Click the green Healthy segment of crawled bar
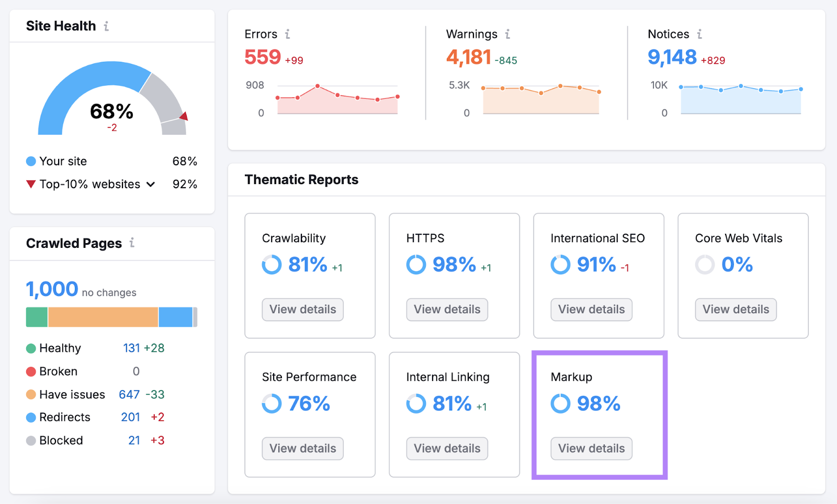This screenshot has height=504, width=837. (x=37, y=317)
